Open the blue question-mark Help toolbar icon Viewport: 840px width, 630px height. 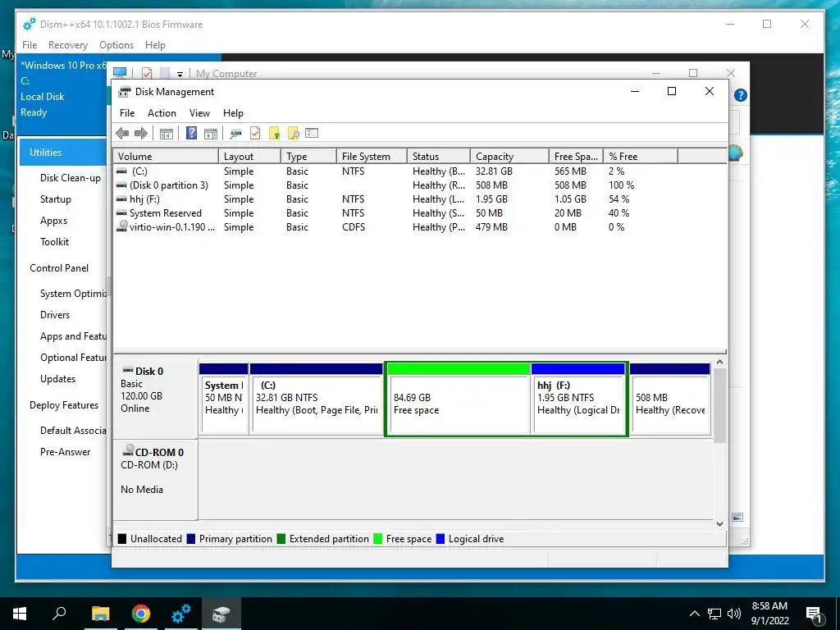point(191,133)
